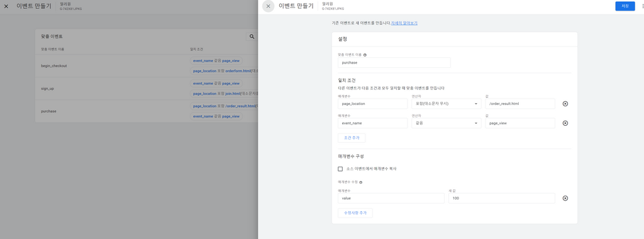Click the page_location 포함 orderform.html chip
The image size is (644, 239).
(224, 71)
